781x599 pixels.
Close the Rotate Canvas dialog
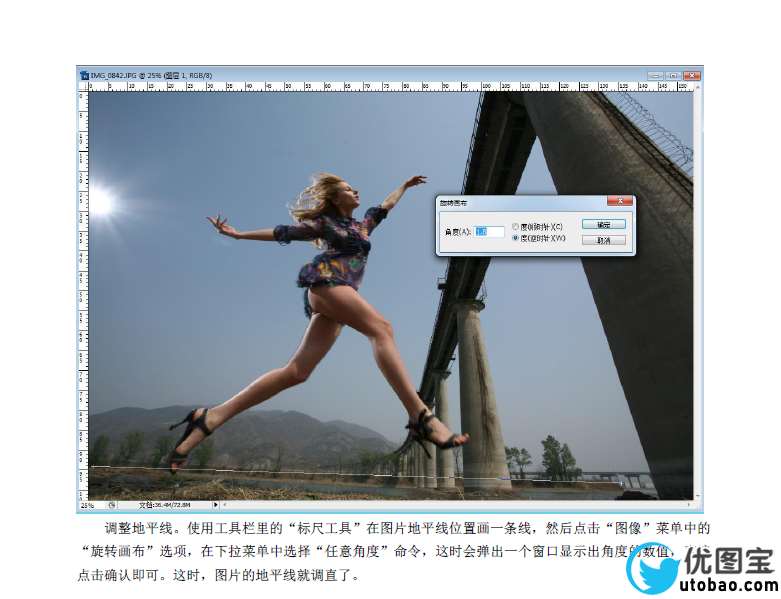pos(620,201)
